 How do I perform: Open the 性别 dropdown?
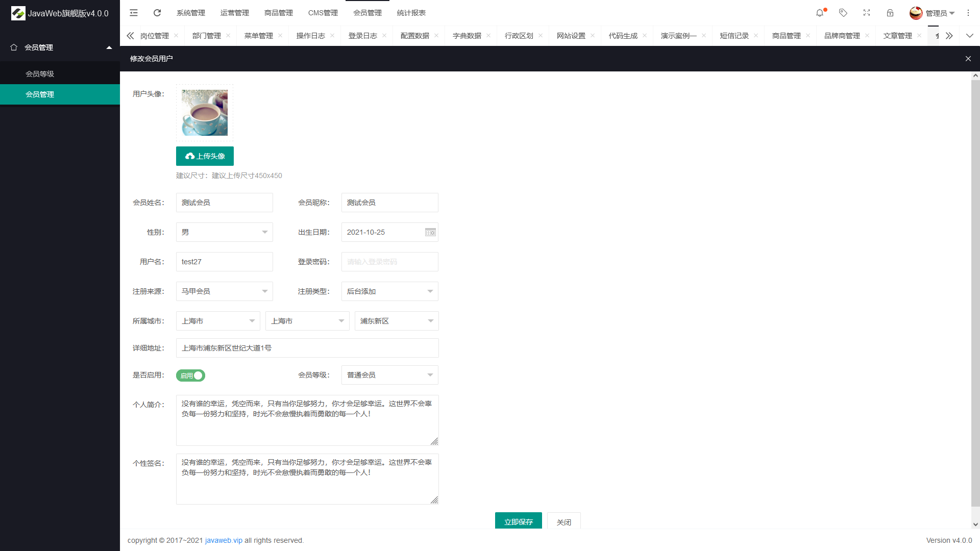[x=225, y=232]
